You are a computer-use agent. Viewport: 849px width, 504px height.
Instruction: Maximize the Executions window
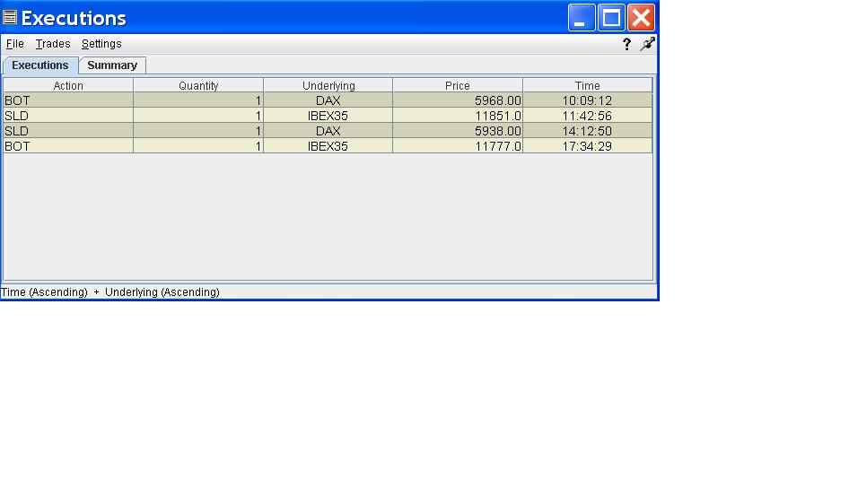click(611, 18)
